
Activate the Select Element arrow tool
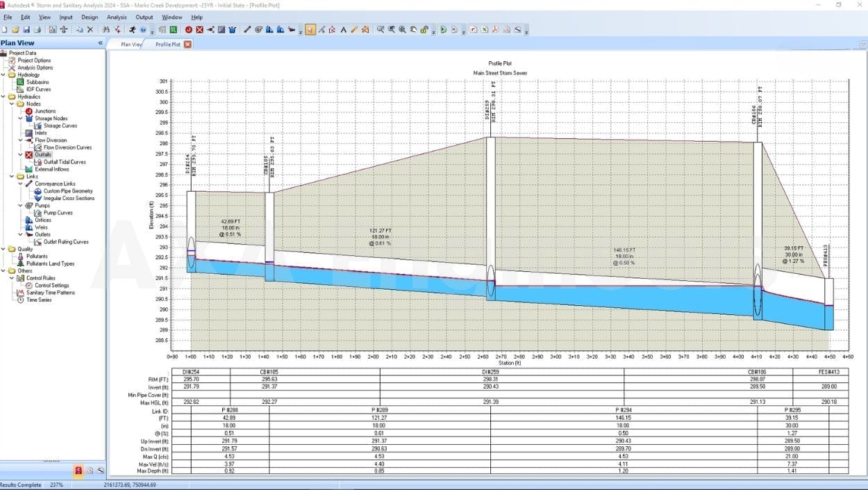pyautogui.click(x=310, y=30)
